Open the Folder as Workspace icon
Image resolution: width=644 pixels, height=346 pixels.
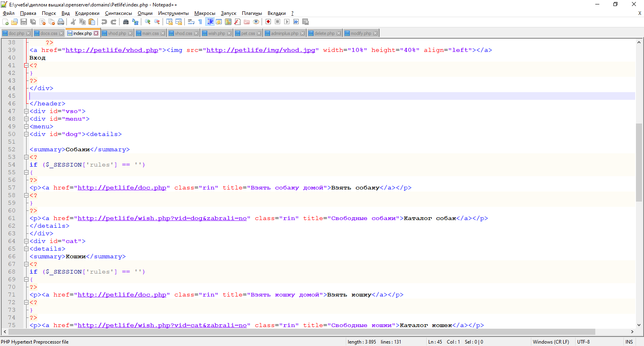247,22
